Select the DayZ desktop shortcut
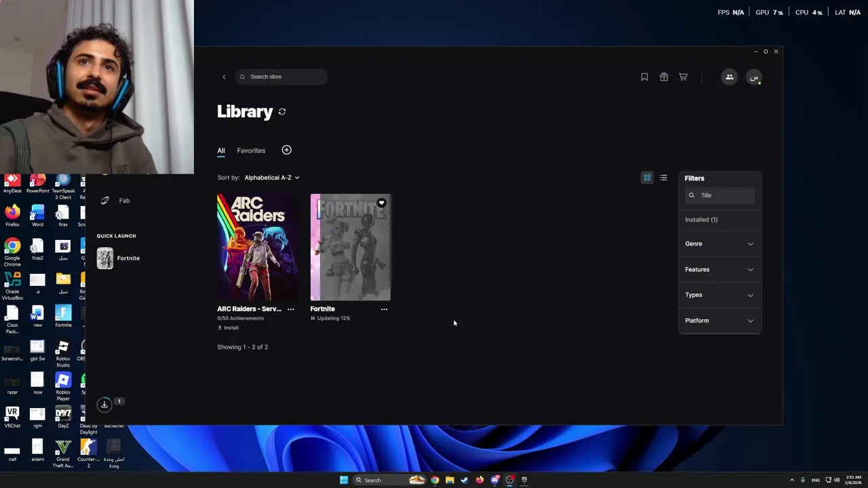This screenshot has width=868, height=488. tap(63, 417)
